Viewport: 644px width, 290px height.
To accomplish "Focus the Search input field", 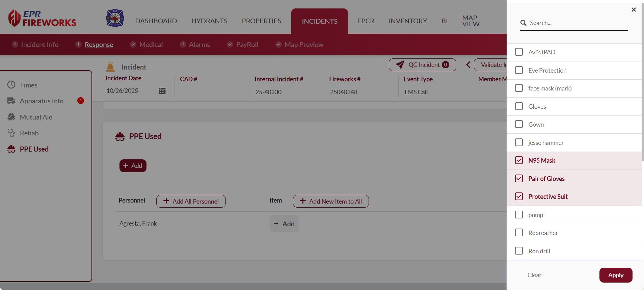I will 577,23.
